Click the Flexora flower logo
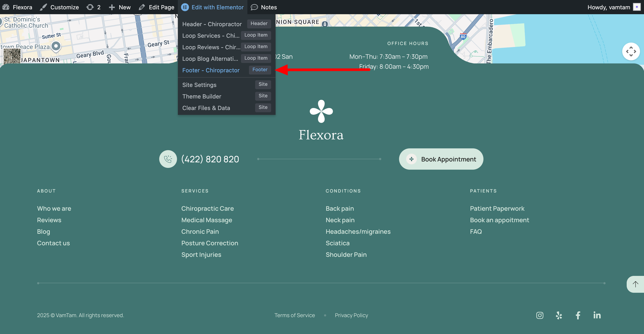 (x=321, y=111)
